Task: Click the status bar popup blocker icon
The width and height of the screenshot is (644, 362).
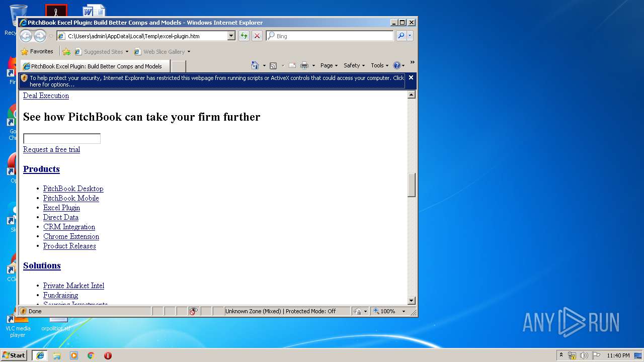Action: 194,311
